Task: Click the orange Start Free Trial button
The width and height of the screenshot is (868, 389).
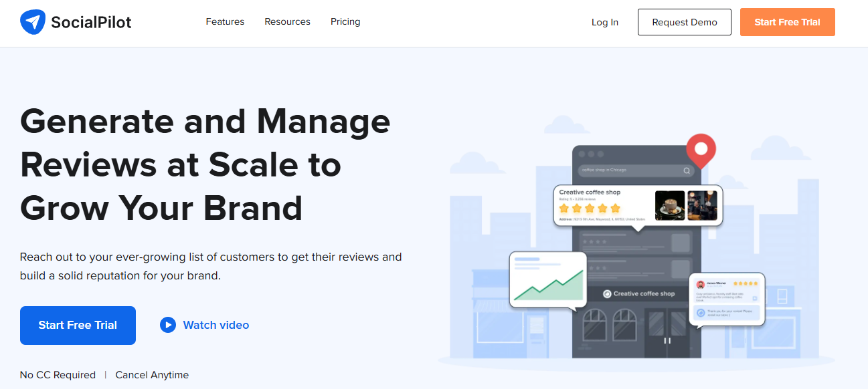Action: pyautogui.click(x=787, y=22)
